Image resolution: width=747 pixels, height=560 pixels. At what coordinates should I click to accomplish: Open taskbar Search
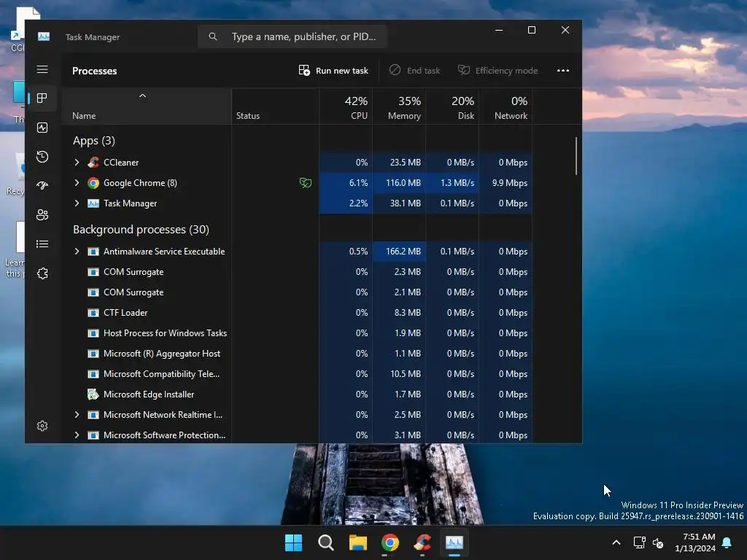tap(326, 542)
